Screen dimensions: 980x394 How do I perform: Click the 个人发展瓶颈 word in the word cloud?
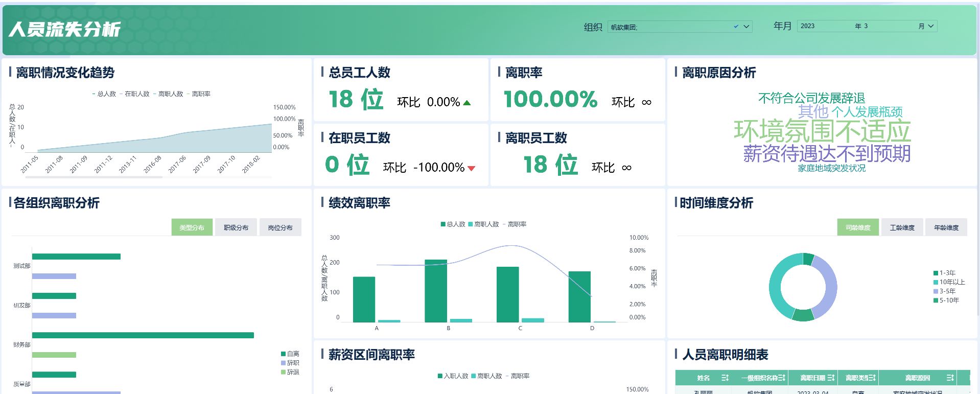[x=867, y=112]
